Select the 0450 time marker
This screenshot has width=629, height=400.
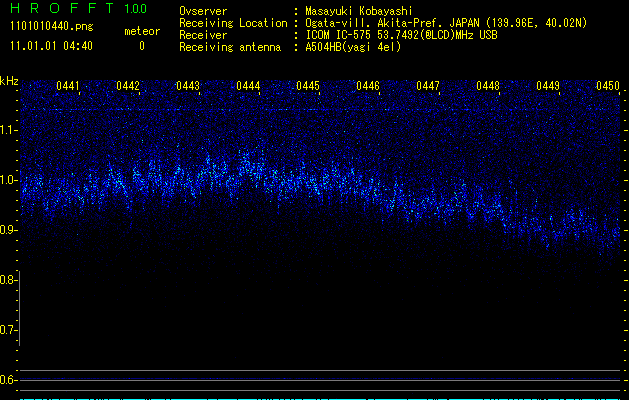pyautogui.click(x=608, y=86)
